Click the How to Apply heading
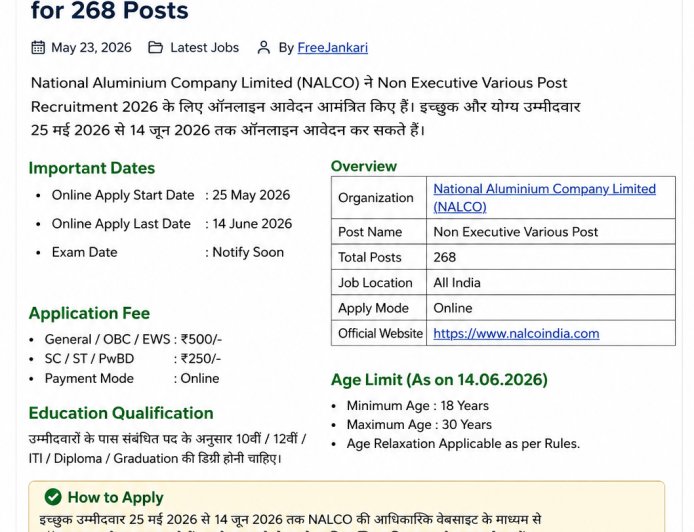694x532 pixels. click(x=116, y=497)
